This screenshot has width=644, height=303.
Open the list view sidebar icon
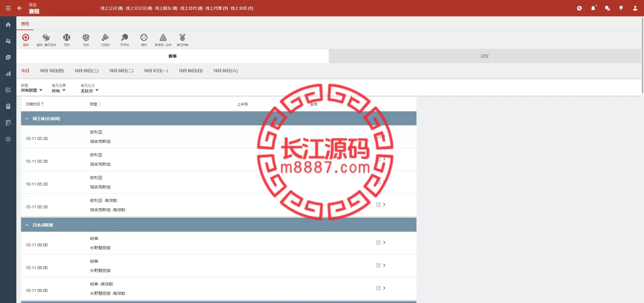pyautogui.click(x=8, y=90)
